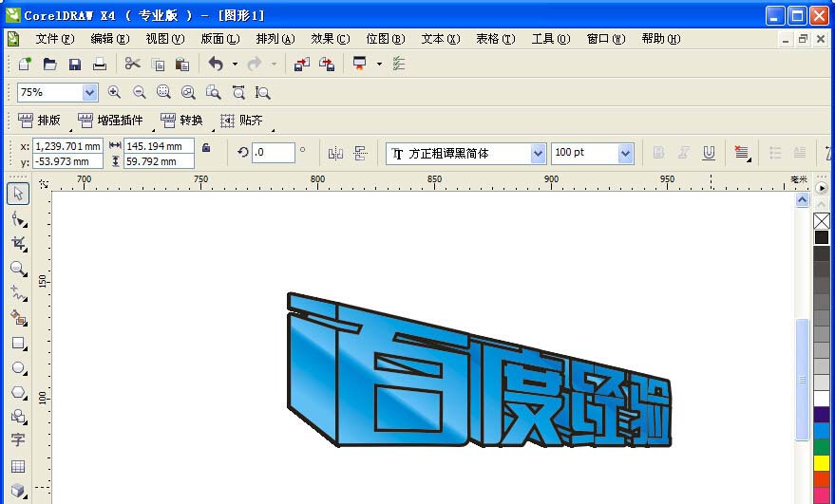Open the font name dropdown 方正粗谭黑简体
Viewport: 835px width, 504px height.
[x=538, y=154]
